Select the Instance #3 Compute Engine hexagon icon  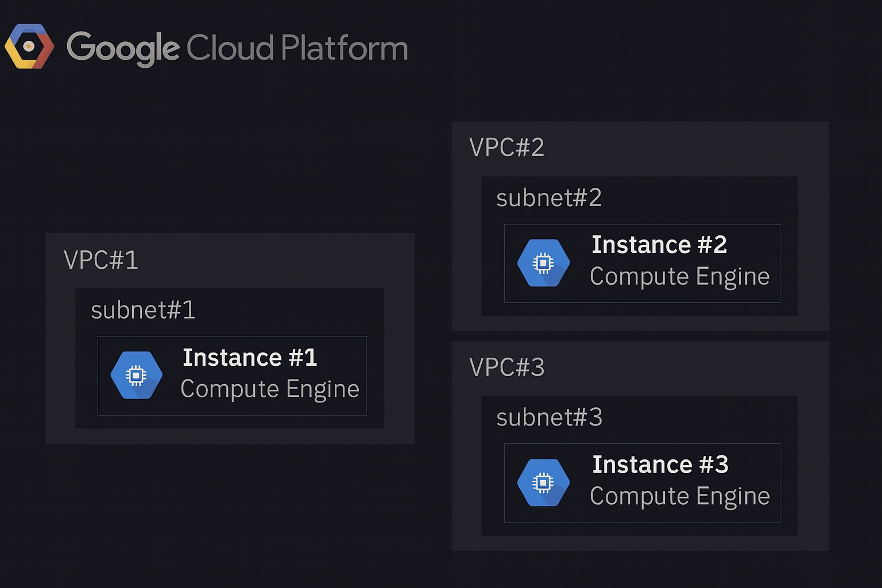543,483
